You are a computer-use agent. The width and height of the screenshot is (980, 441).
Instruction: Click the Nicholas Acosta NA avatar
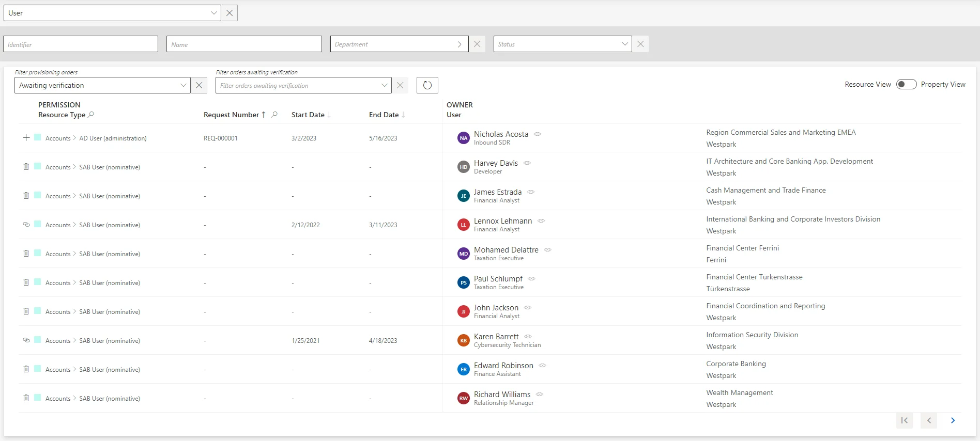click(x=464, y=138)
